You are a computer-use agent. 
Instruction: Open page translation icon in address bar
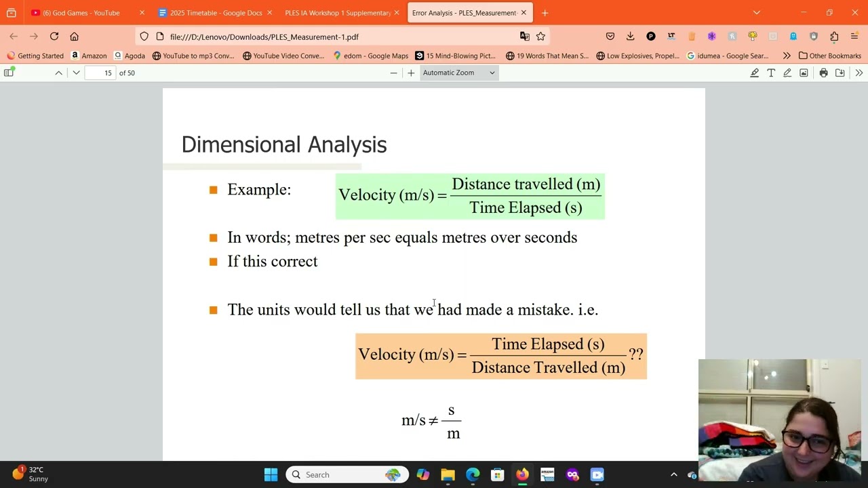point(524,37)
